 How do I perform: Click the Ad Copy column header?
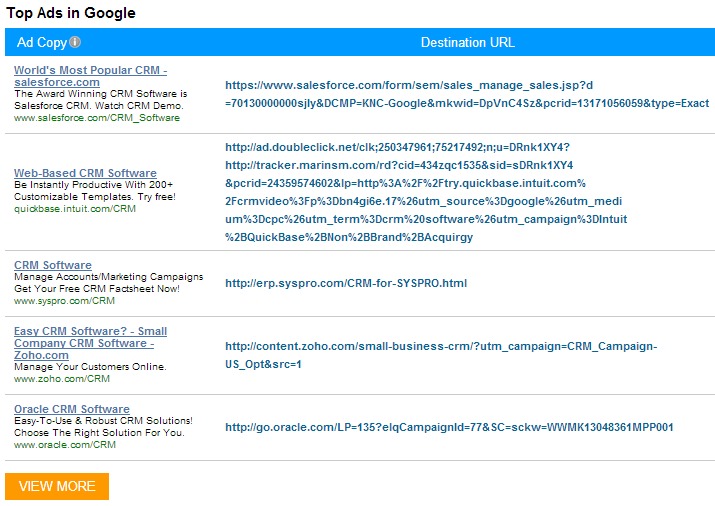point(41,43)
